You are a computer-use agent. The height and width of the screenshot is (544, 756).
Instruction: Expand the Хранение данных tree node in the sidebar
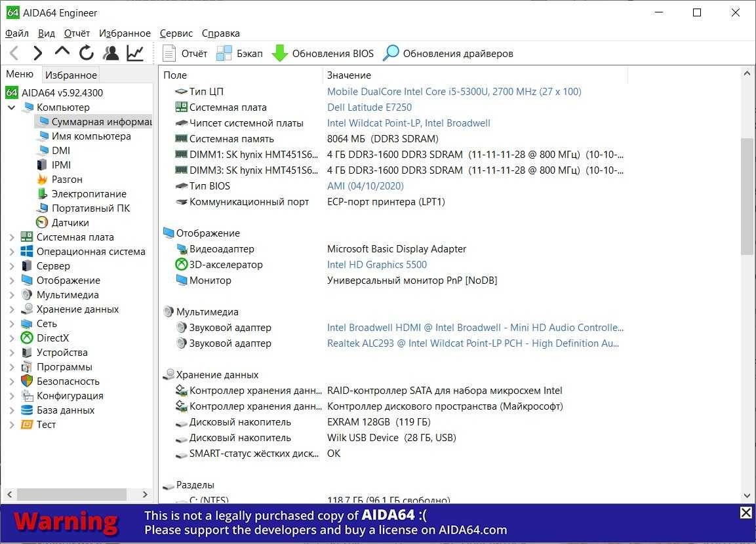click(x=12, y=309)
